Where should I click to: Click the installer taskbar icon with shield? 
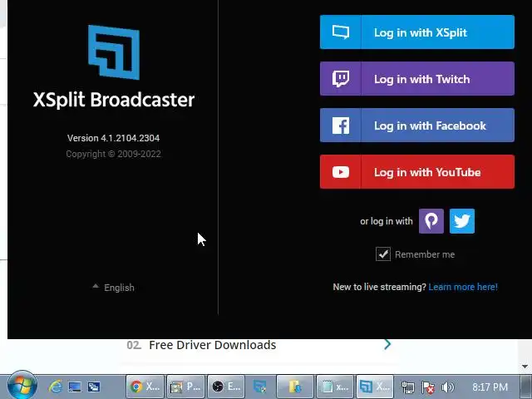[260, 387]
